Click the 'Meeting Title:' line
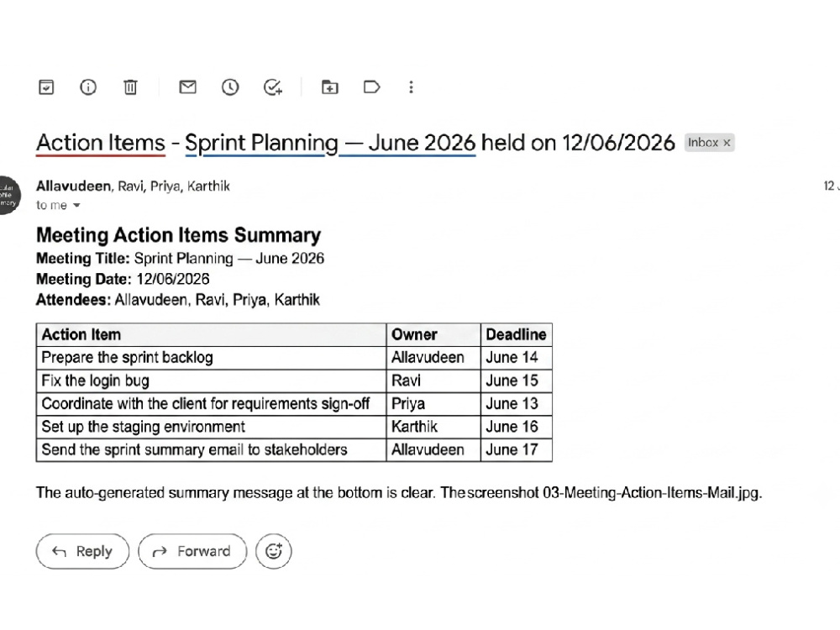Image resolution: width=840 pixels, height=630 pixels. tap(180, 258)
